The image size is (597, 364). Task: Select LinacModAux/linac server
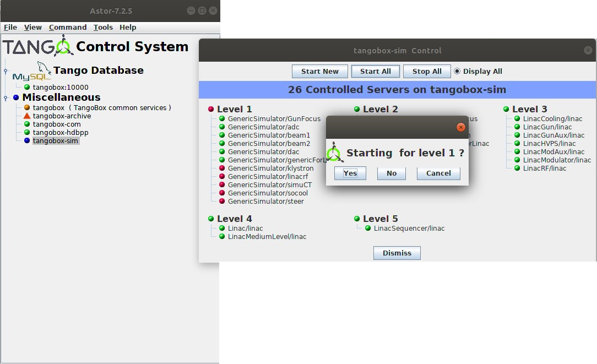[x=553, y=151]
